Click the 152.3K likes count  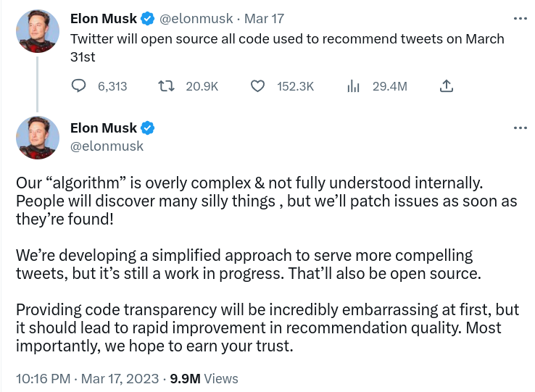click(295, 86)
